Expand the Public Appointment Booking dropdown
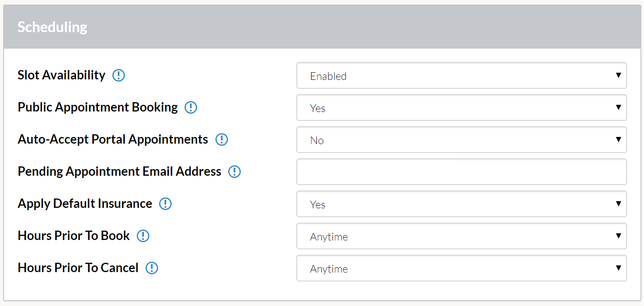Image resolution: width=644 pixels, height=306 pixels. (462, 108)
